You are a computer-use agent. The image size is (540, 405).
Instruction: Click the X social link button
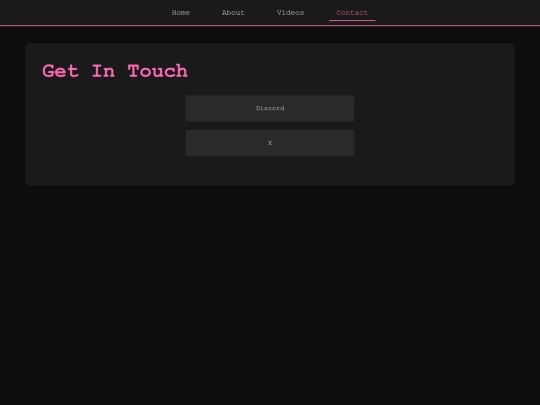(270, 143)
